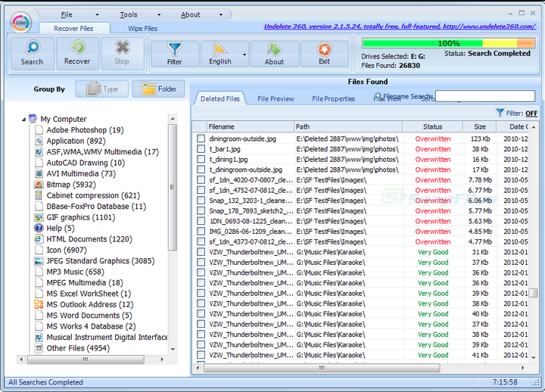Click the Application category icon
Image resolution: width=545 pixels, height=392 pixels.
pos(39,141)
